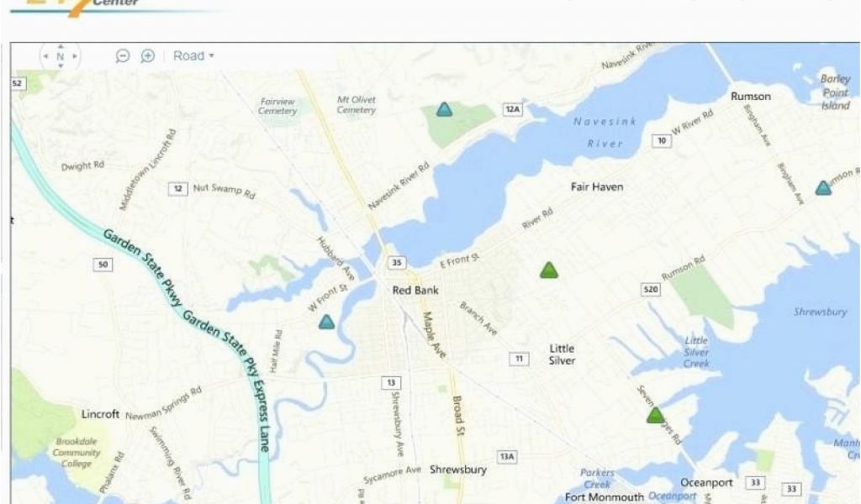Screen dimensions: 861x504
Task: Click the zoom out magnifier icon
Action: 123,56
